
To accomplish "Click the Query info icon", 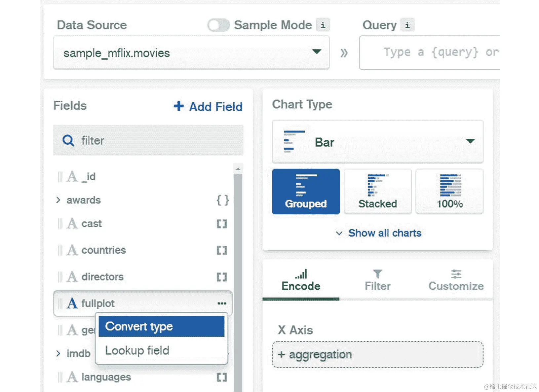I will [407, 25].
